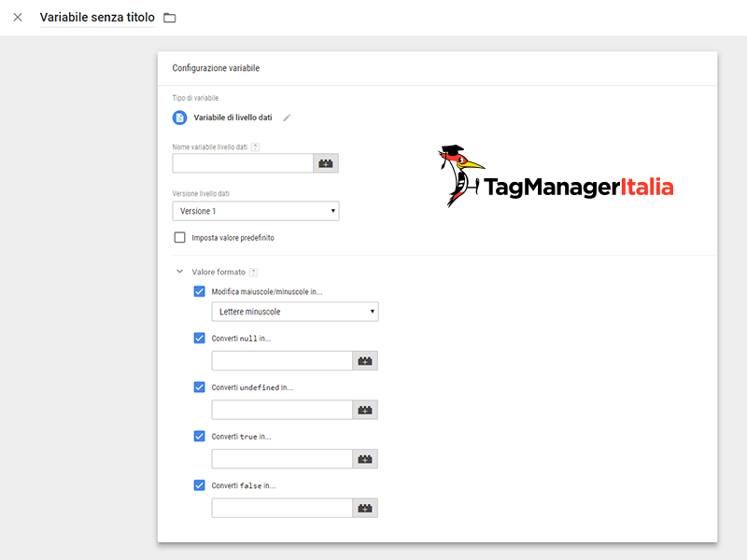747x560 pixels.
Task: Open variable picker for Converti null field
Action: click(365, 361)
